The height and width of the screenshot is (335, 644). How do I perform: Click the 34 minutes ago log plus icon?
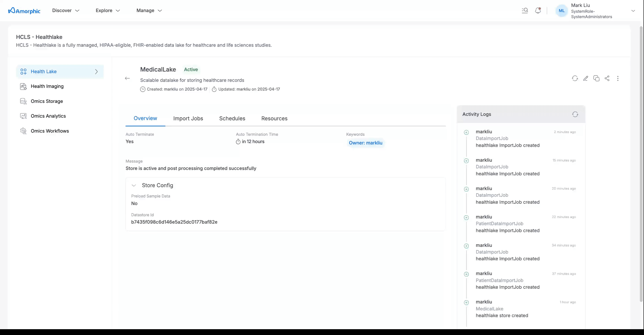pyautogui.click(x=466, y=246)
